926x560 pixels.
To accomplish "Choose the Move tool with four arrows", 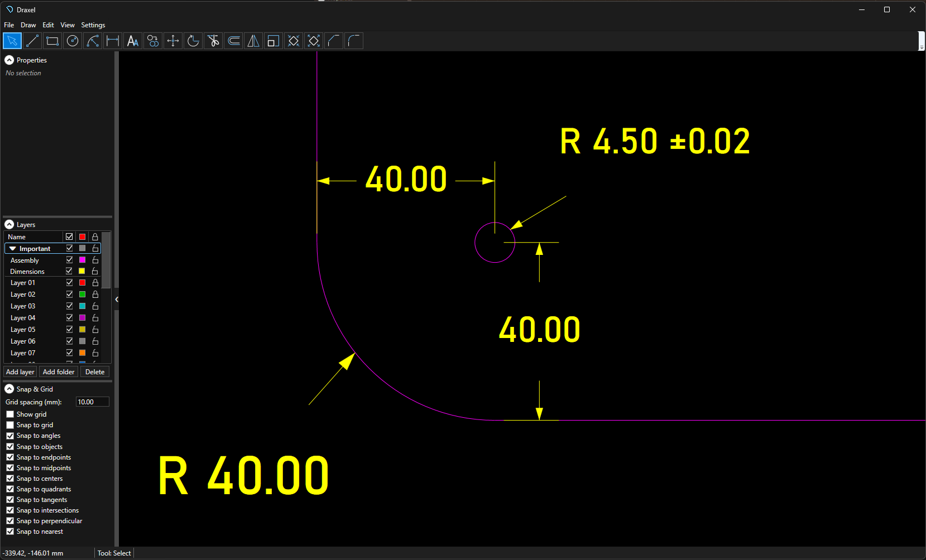I will (173, 41).
